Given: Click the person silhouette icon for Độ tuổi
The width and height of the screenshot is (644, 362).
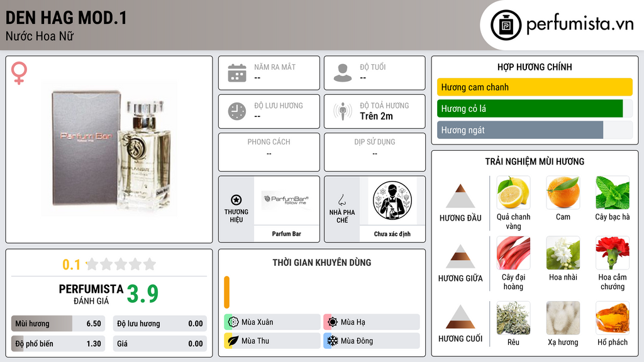Looking at the screenshot, I should point(343,73).
